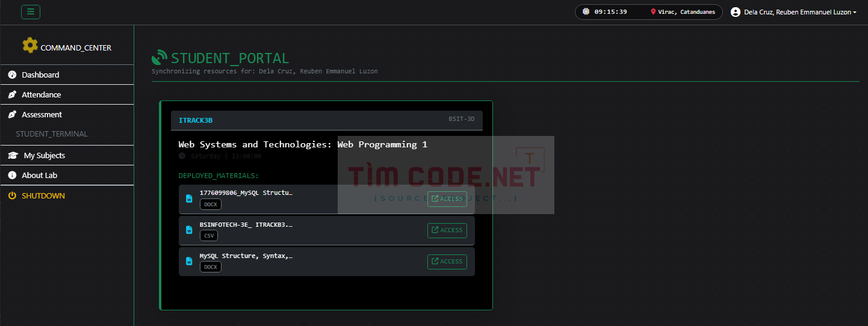Viewport: 868px width, 326px height.
Task: Click the red location pin icon
Action: click(x=653, y=12)
